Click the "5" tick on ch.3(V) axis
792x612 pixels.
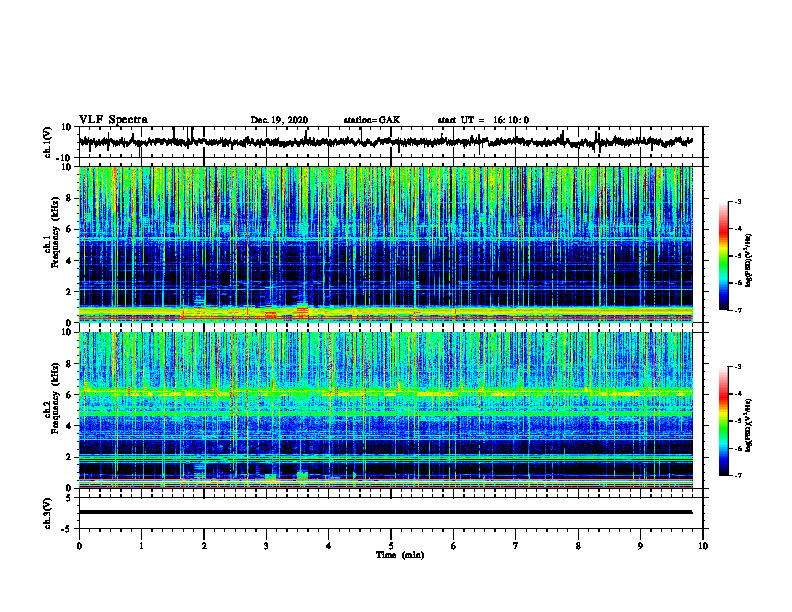tap(70, 498)
